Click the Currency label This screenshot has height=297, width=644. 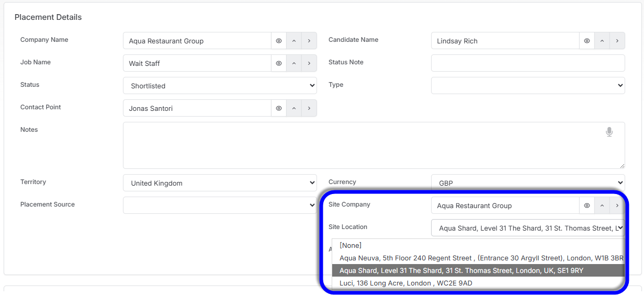[342, 182]
